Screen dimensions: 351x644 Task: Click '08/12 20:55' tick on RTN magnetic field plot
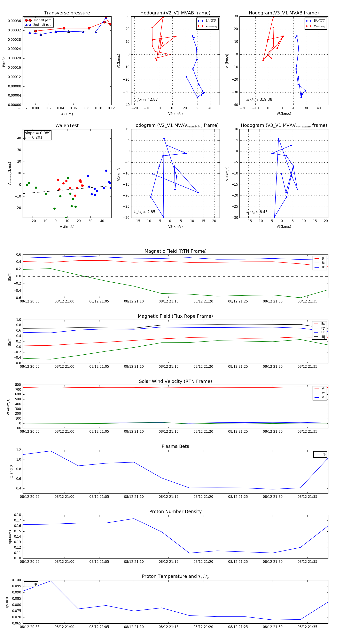[x=30, y=301]
